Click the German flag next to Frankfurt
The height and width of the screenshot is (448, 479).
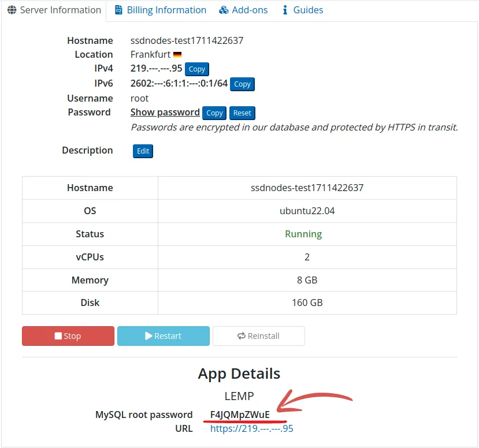(x=177, y=55)
